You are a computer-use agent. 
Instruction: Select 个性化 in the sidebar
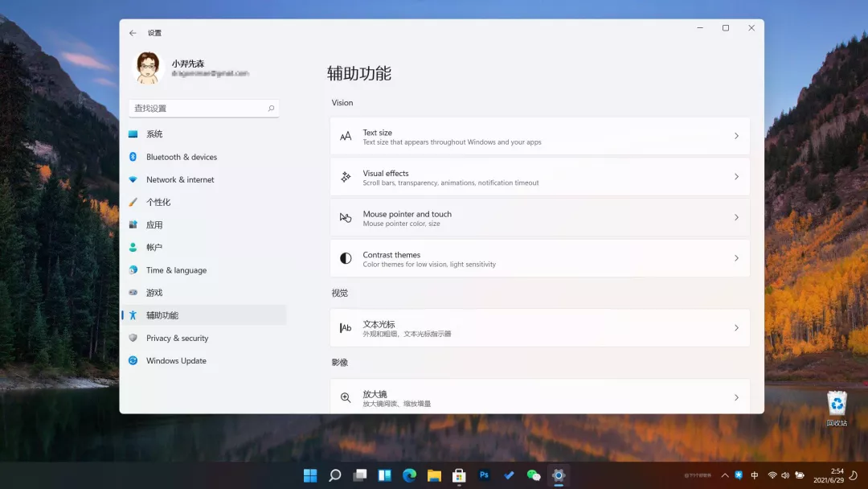(158, 202)
